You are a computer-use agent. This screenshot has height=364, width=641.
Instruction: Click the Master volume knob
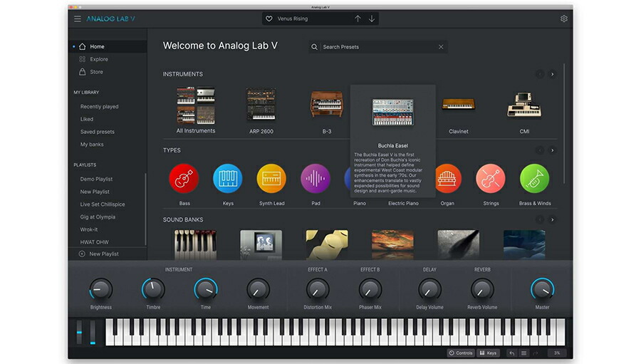[543, 290]
